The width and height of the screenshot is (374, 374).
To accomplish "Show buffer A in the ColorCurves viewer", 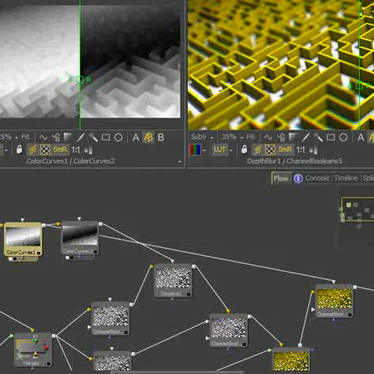I will [x=136, y=137].
